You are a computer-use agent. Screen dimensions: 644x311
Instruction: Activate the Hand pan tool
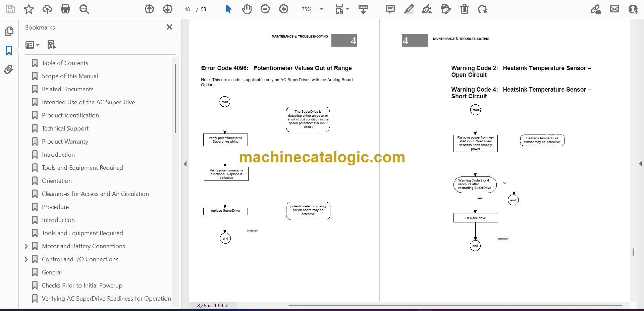pos(247,9)
